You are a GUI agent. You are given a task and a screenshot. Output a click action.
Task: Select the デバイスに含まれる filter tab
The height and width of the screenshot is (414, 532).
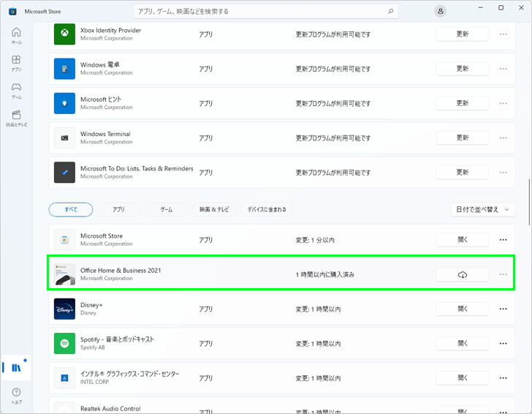pos(267,209)
